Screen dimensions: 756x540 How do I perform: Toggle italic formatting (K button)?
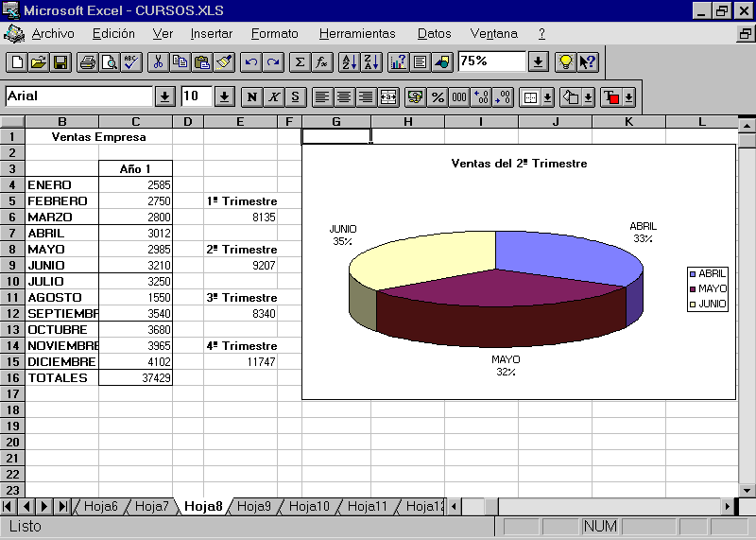[274, 96]
